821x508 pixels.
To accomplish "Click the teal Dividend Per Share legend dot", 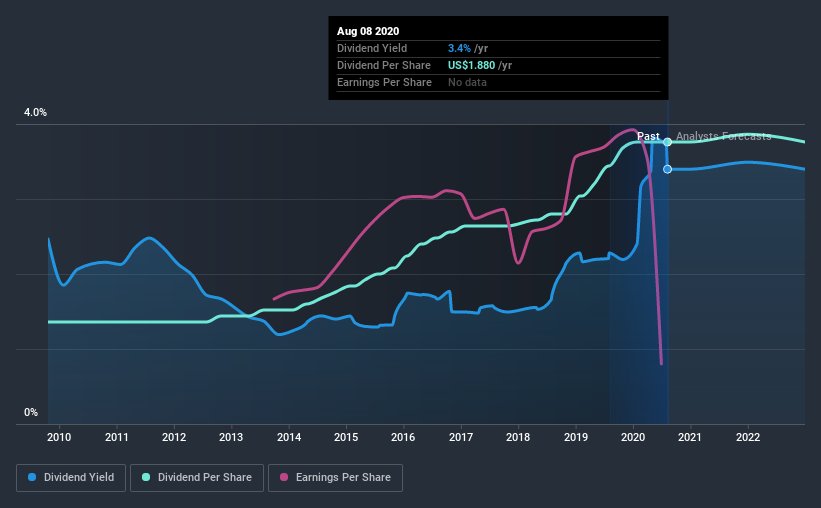I will click(146, 477).
